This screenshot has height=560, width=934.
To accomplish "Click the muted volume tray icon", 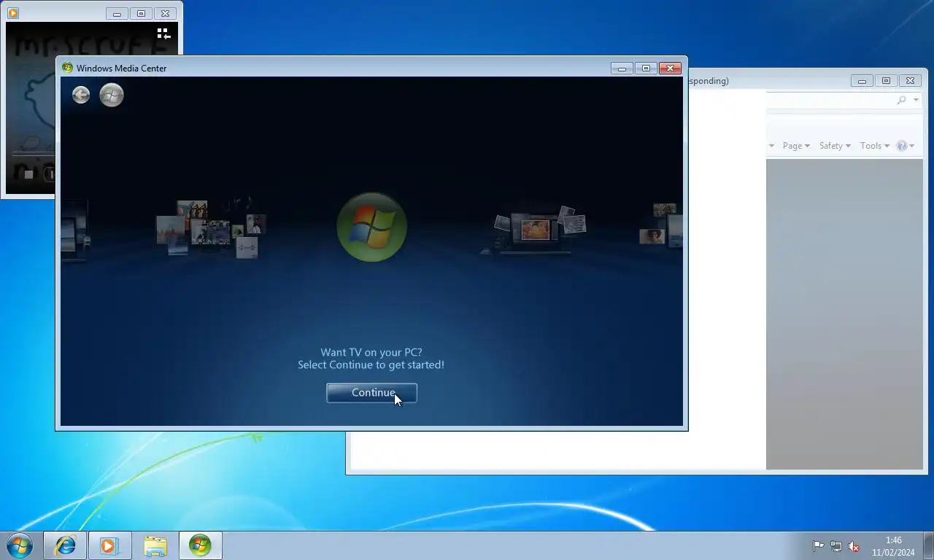I will pos(854,546).
